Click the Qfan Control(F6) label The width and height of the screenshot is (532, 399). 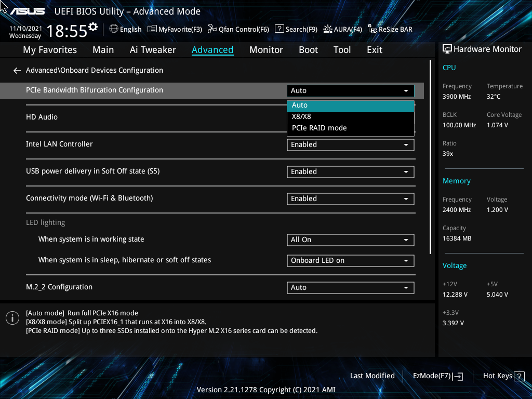click(244, 30)
